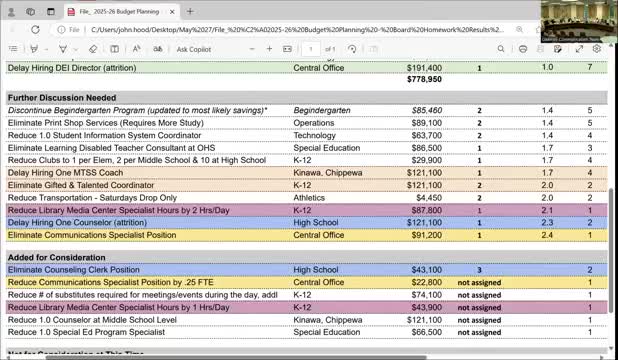Switch to the 2025-26 Budget Planning tab
This screenshot has height=360, width=618.
pos(119,12)
